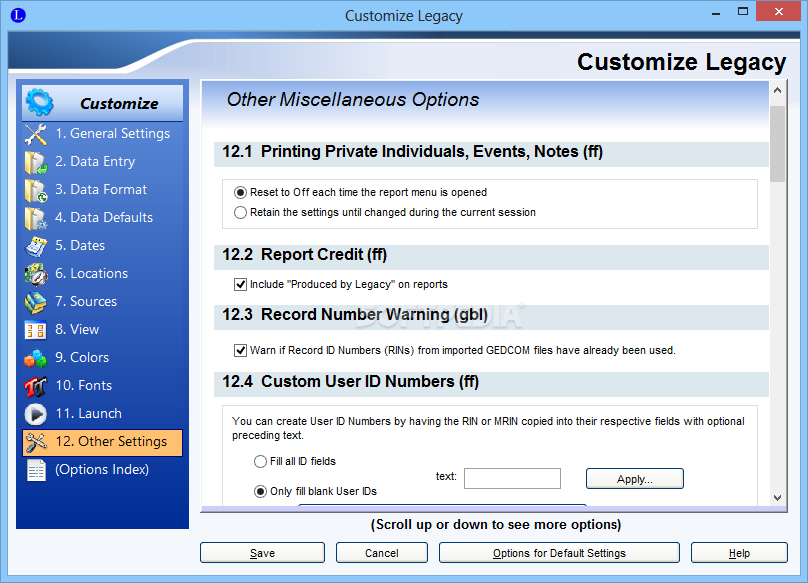Click the Launch play icon
This screenshot has height=583, width=808.
click(36, 414)
